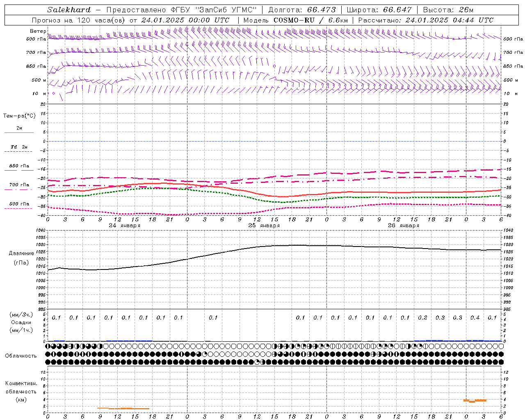
Task: Click the Облачность cloud cover label
Action: [x=21, y=356]
